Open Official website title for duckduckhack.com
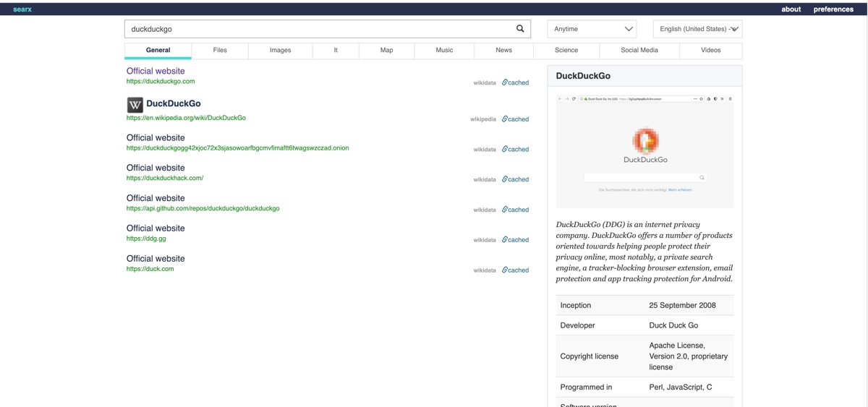 point(156,168)
